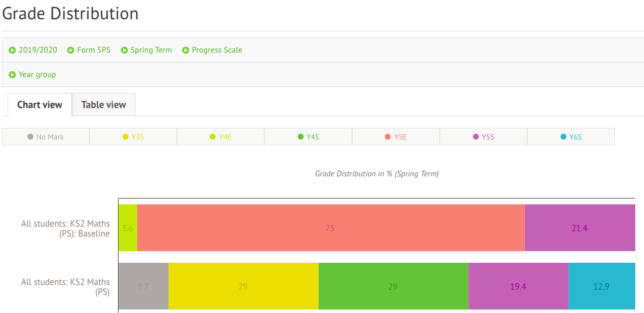644x313 pixels.
Task: Toggle the Y3S legend series
Action: coord(133,137)
